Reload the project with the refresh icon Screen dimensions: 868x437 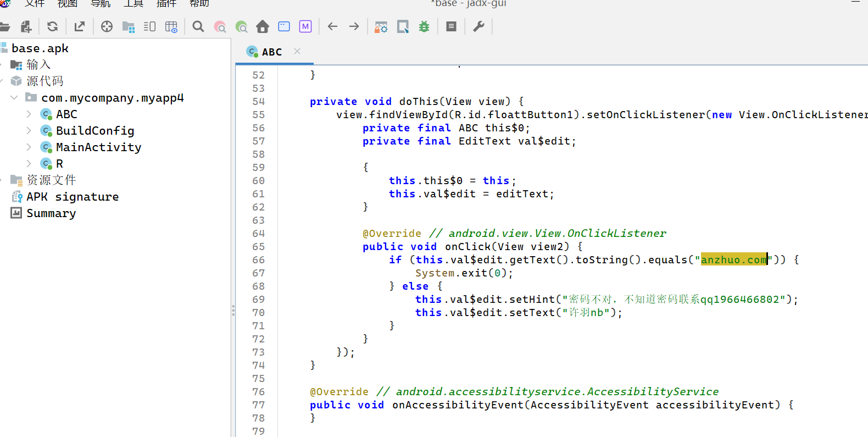52,26
